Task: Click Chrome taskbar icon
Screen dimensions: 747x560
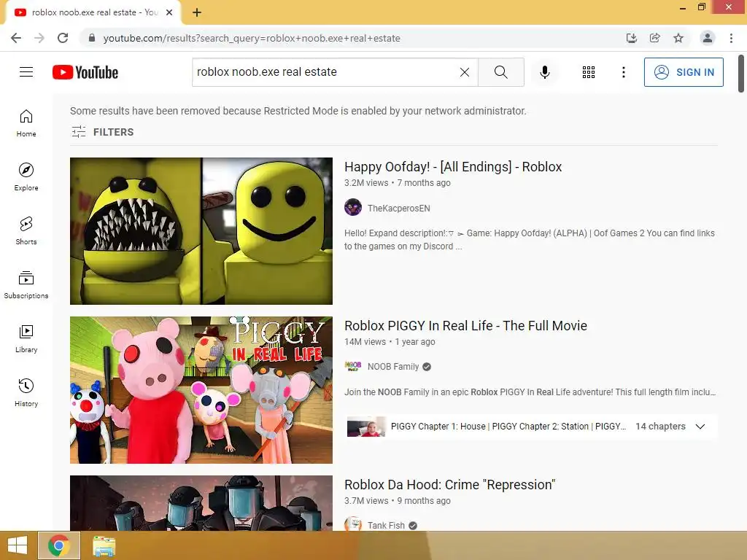Action: pos(59,545)
